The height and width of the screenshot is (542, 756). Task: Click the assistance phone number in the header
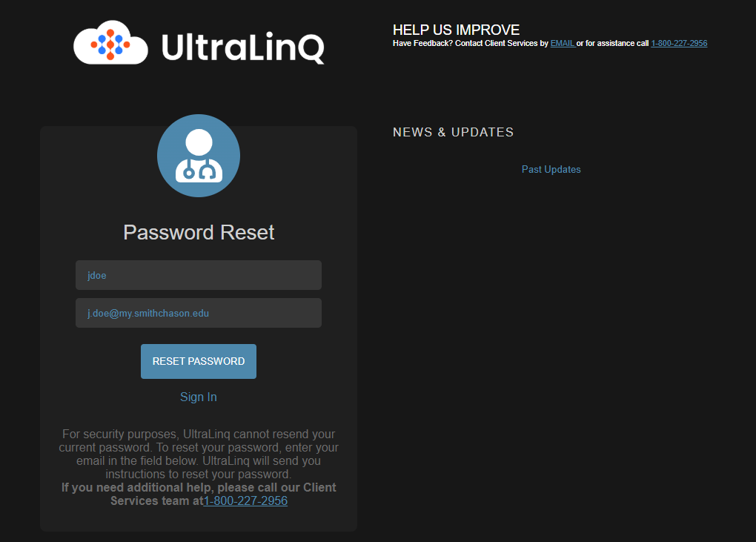(679, 44)
